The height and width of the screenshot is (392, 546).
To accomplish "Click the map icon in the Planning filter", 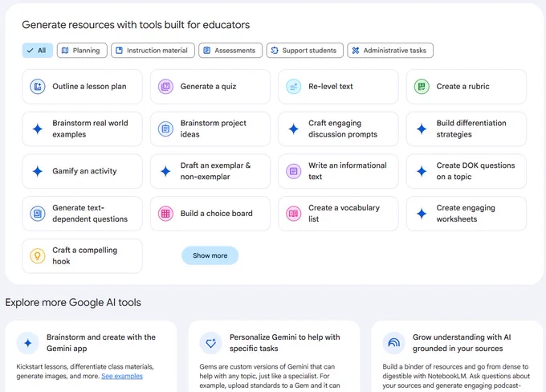I will 65,51.
